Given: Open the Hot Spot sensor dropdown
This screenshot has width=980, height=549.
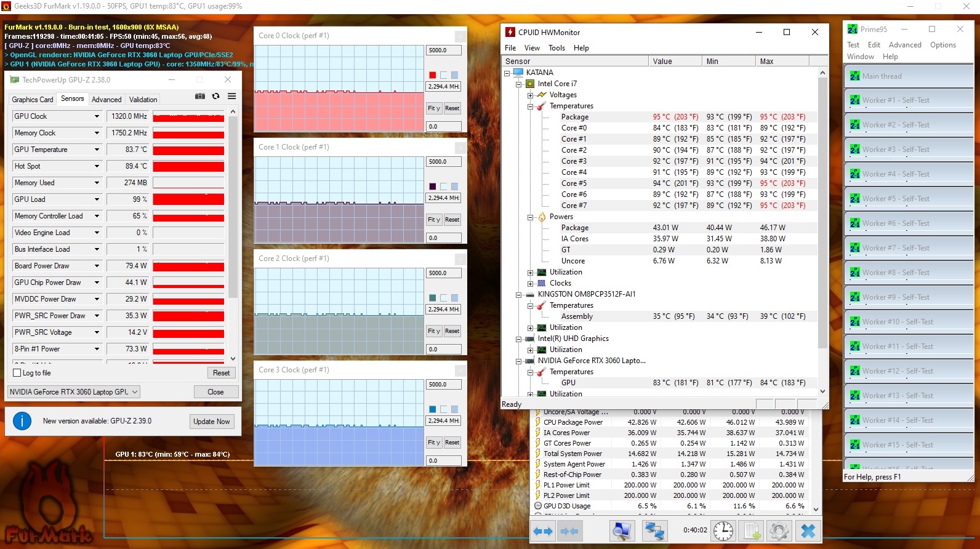Looking at the screenshot, I should pyautogui.click(x=97, y=166).
